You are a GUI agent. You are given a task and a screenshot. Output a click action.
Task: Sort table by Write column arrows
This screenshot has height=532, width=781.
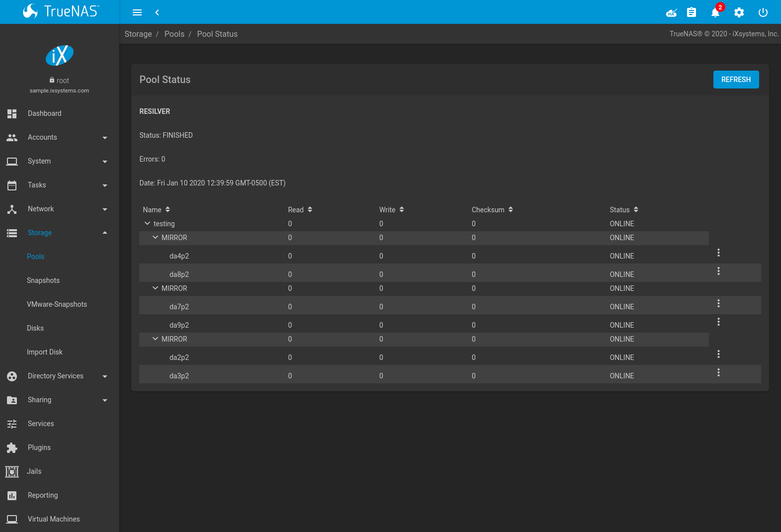(402, 209)
